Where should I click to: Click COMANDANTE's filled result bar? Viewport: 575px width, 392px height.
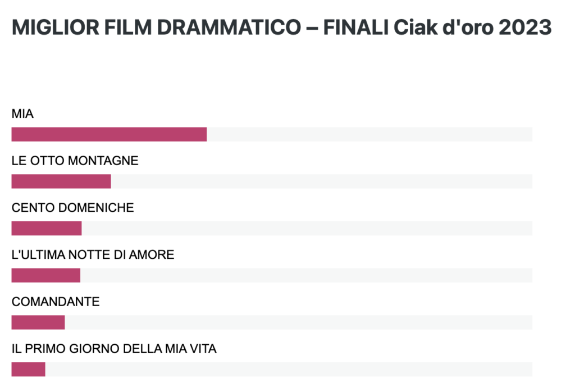(38, 322)
